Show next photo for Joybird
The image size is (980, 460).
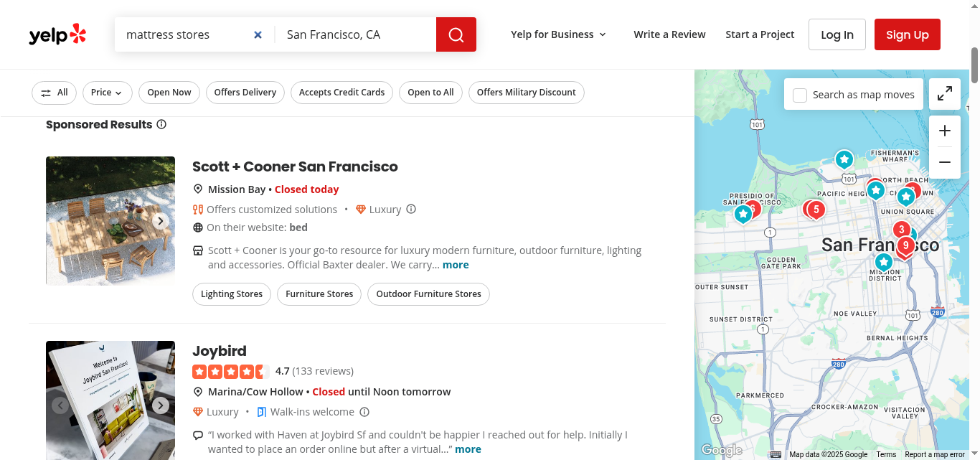click(x=161, y=405)
